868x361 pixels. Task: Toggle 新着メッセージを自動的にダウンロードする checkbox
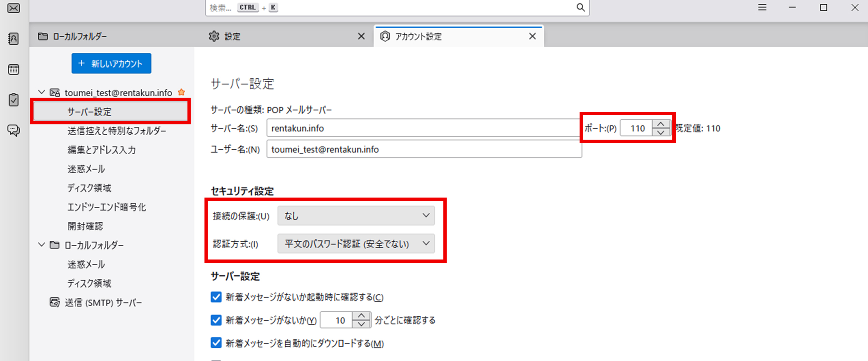(x=216, y=343)
